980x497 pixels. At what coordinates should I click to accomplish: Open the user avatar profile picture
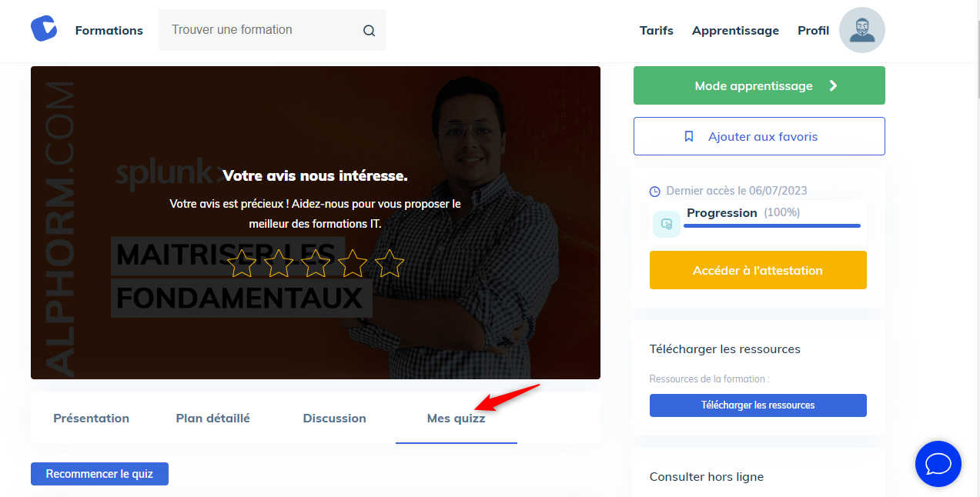(862, 30)
